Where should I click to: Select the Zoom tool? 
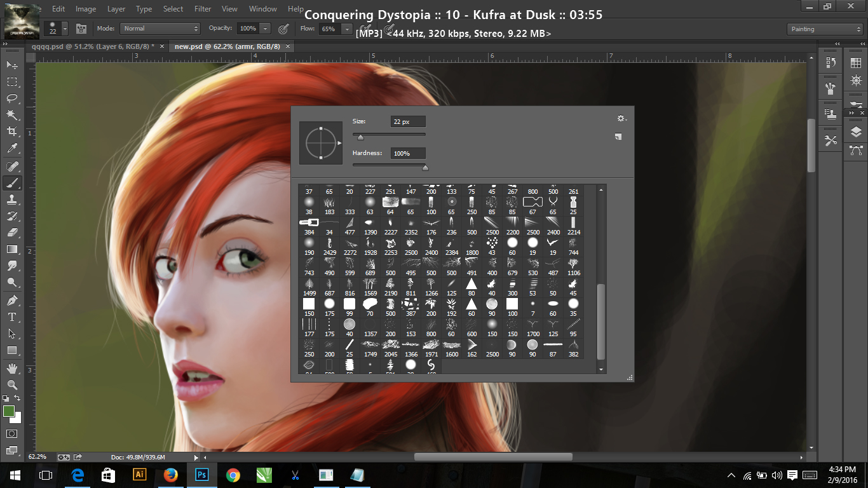click(12, 384)
